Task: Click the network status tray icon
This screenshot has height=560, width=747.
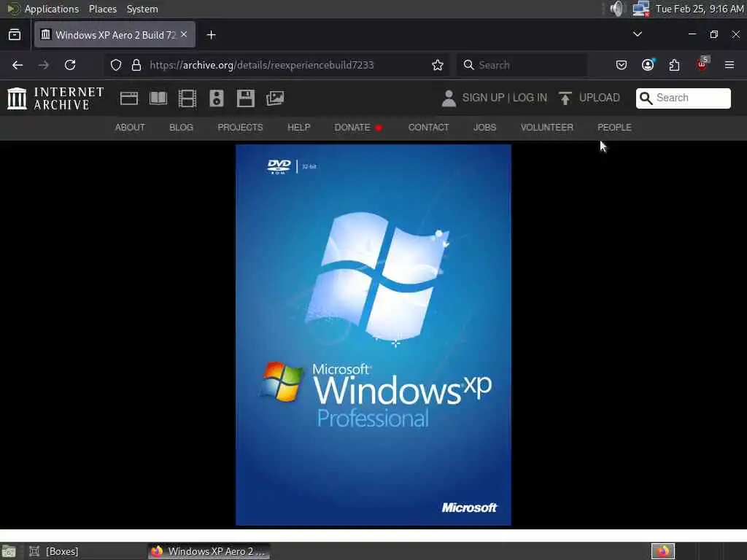Action: pyautogui.click(x=640, y=9)
